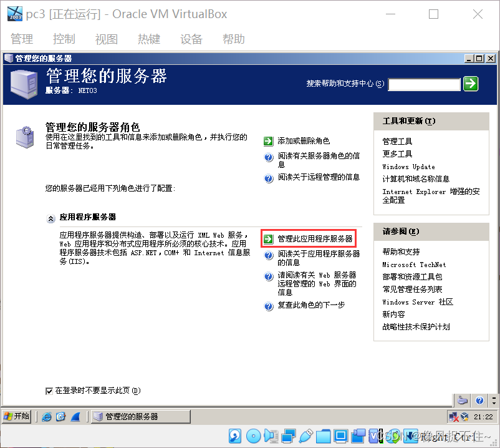This screenshot has height=448, width=500.
Task: Click the help and support search field
Action: [424, 85]
